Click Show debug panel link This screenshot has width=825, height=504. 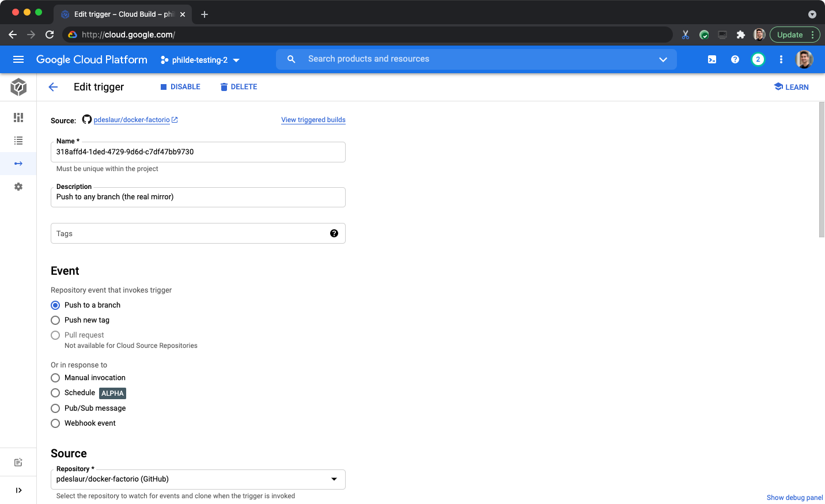[795, 498]
